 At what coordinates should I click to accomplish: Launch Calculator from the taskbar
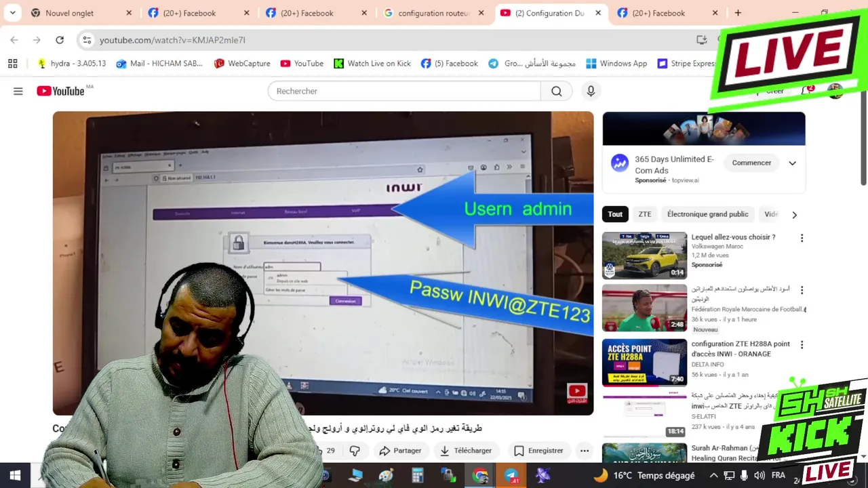[x=417, y=475]
